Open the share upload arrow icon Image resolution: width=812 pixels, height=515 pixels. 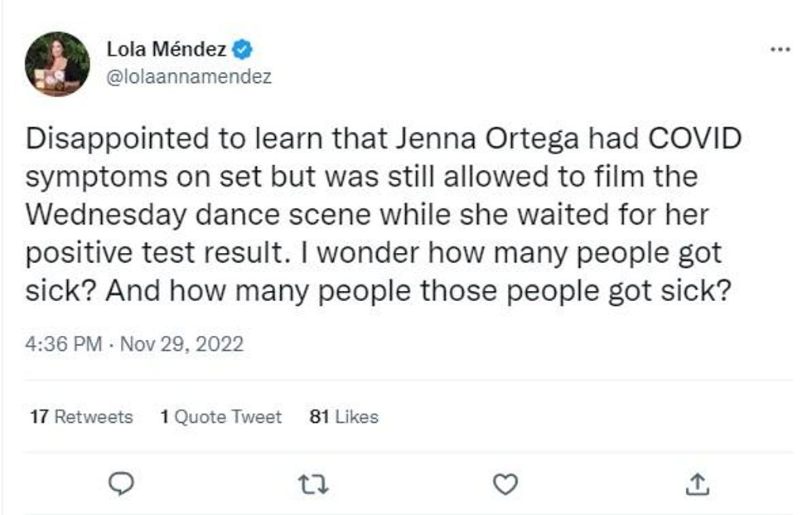coord(697,483)
